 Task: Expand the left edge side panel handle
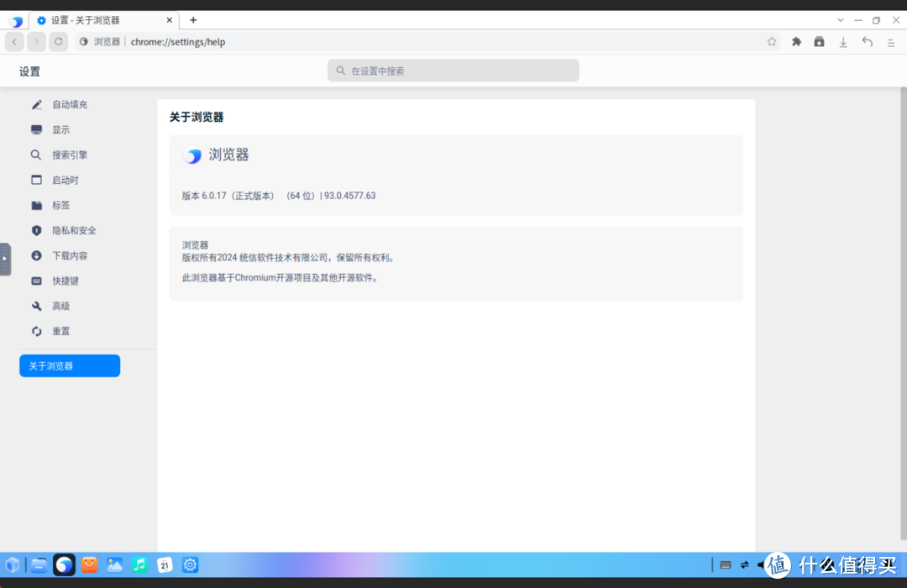pos(4,259)
